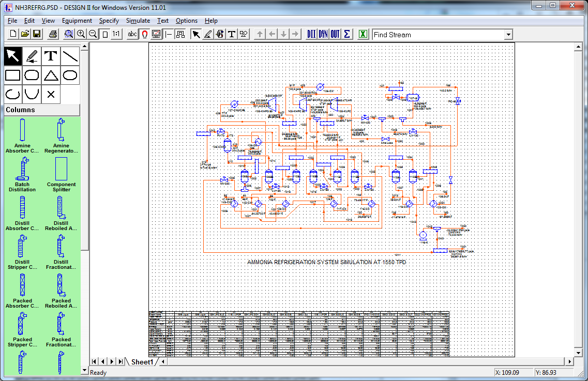The height and width of the screenshot is (381, 588).
Task: Click the drawing shapes mode toolbar icon
Action: click(244, 34)
